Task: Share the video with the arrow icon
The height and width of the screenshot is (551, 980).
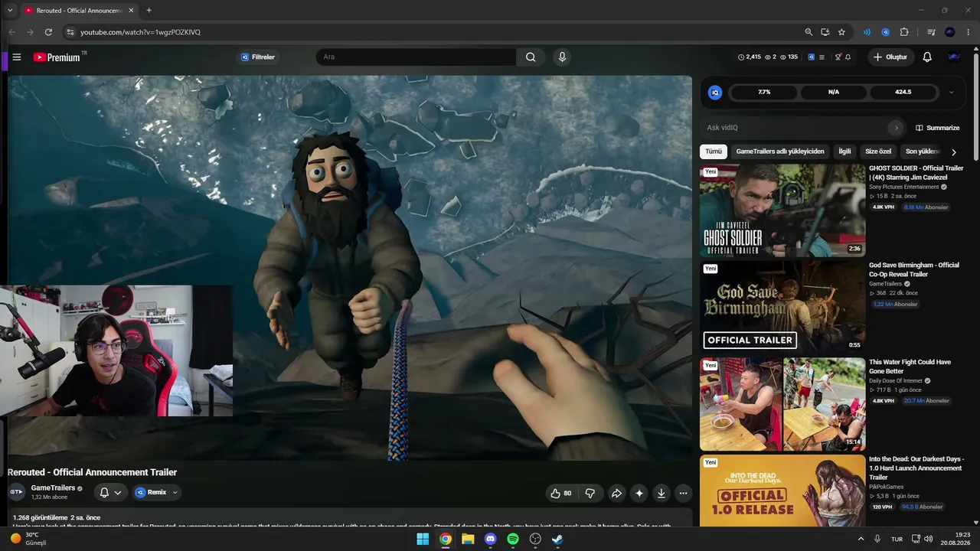Action: (616, 494)
